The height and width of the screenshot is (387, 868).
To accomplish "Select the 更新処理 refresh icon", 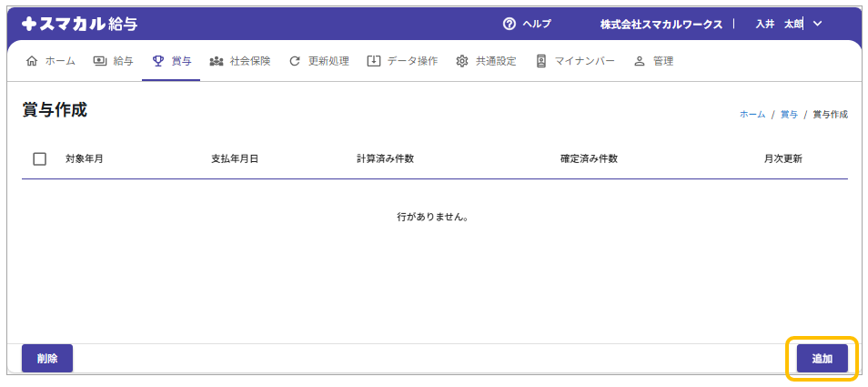I will coord(294,61).
